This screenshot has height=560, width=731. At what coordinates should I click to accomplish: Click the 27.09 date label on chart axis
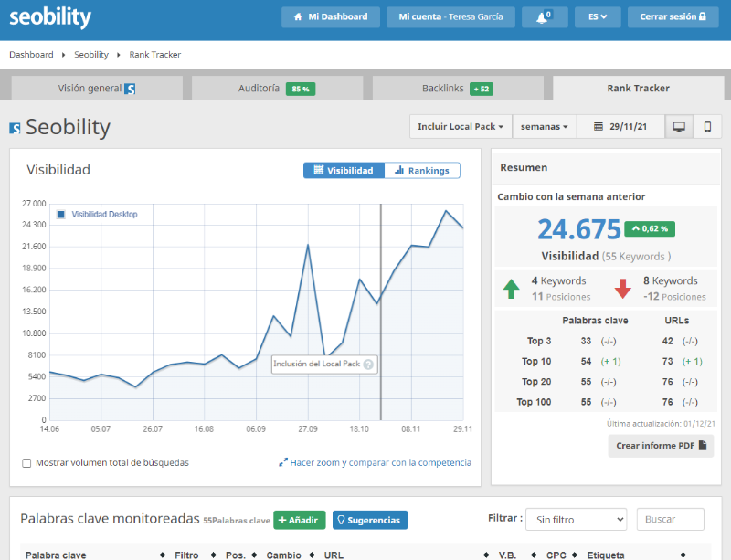pos(308,429)
